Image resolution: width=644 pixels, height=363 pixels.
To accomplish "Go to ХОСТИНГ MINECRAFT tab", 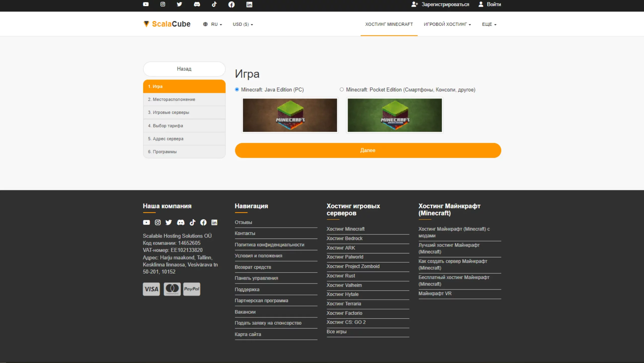I will (x=389, y=24).
